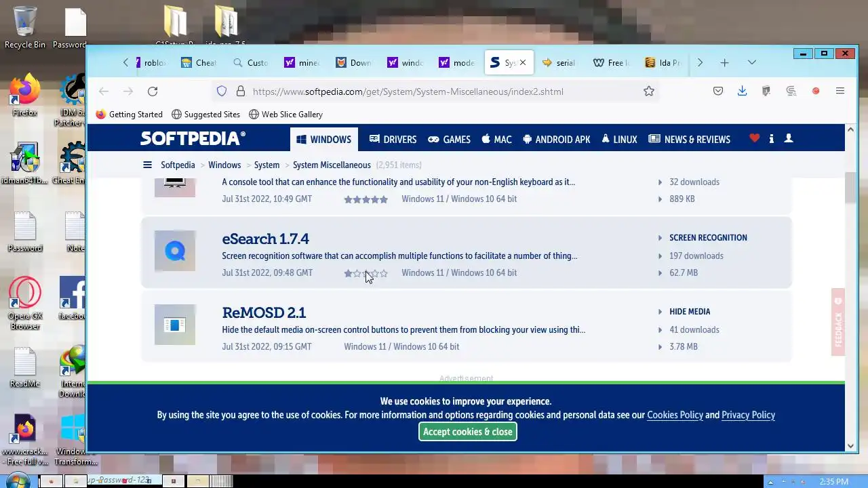Open the Firefox downloads panel
Image resolution: width=868 pixels, height=488 pixels.
pyautogui.click(x=743, y=91)
